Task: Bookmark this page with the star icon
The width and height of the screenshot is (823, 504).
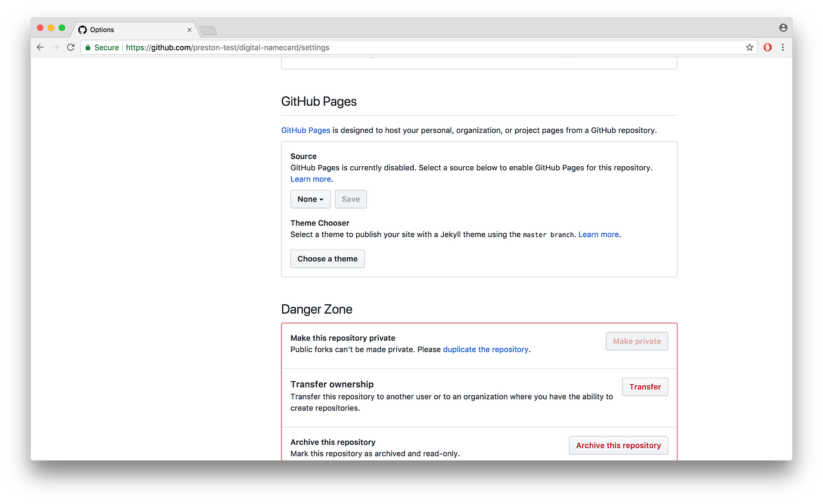Action: pos(750,48)
